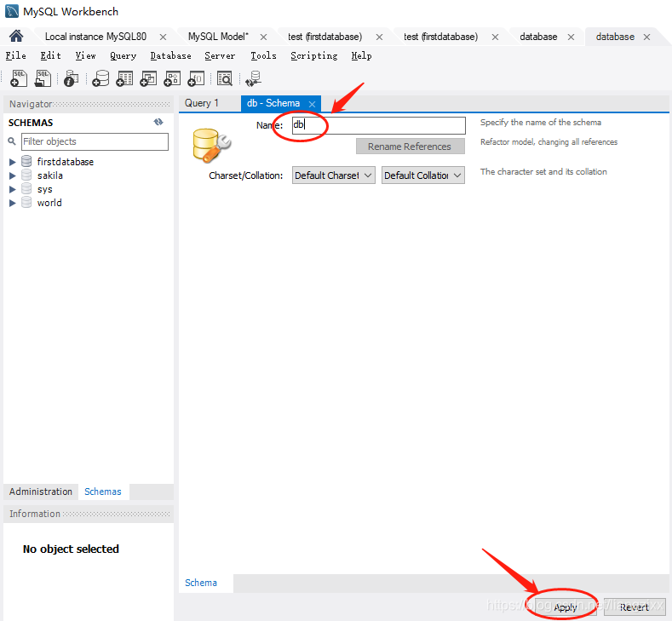Viewport: 672px width, 621px height.
Task: Open the Query menu
Action: pos(123,55)
